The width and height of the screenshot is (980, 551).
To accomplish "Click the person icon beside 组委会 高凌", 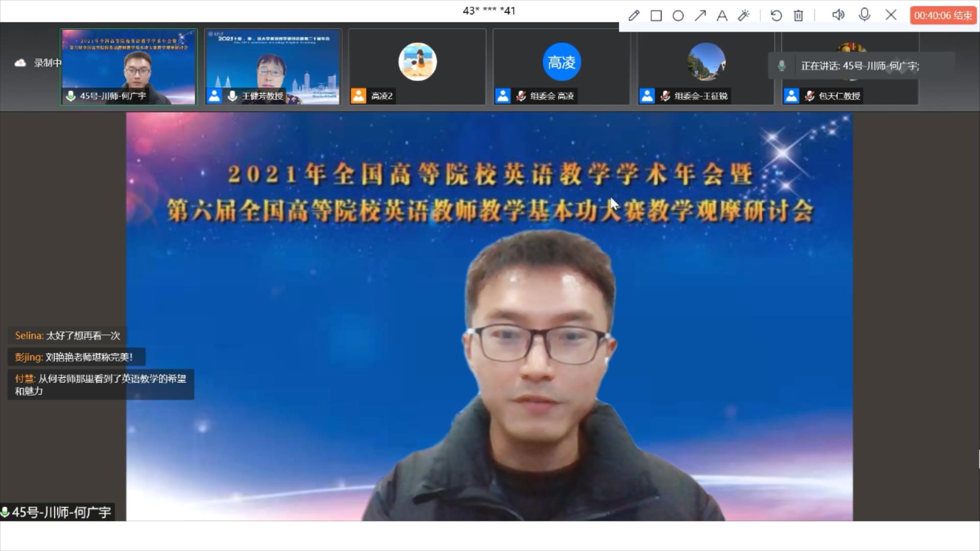I will click(x=503, y=96).
